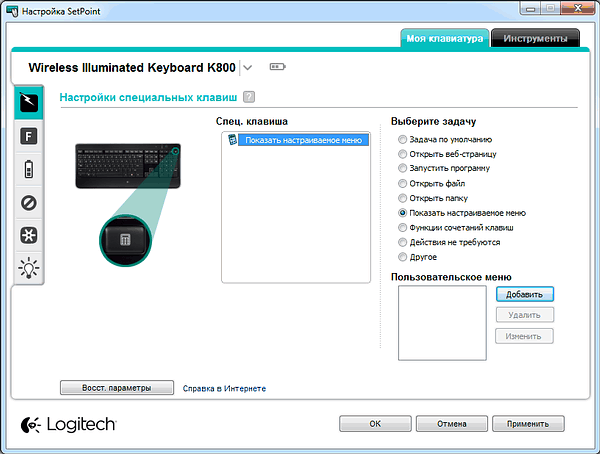Switch to Инструменты tab
The width and height of the screenshot is (600, 454).
point(535,39)
